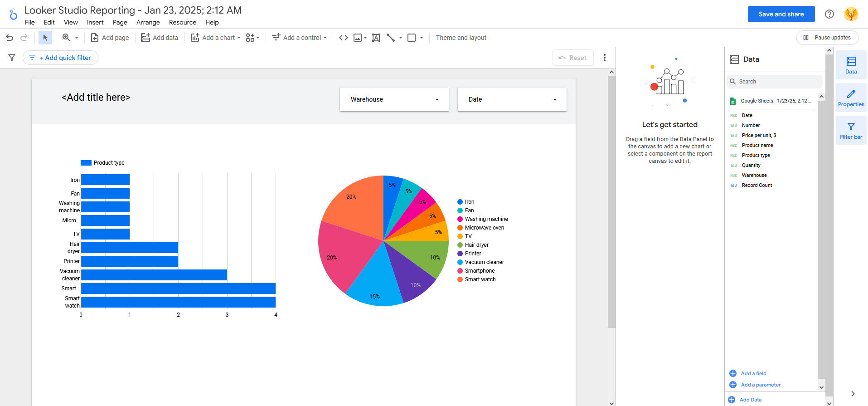868x406 pixels.
Task: Select the Product name field
Action: (x=757, y=145)
